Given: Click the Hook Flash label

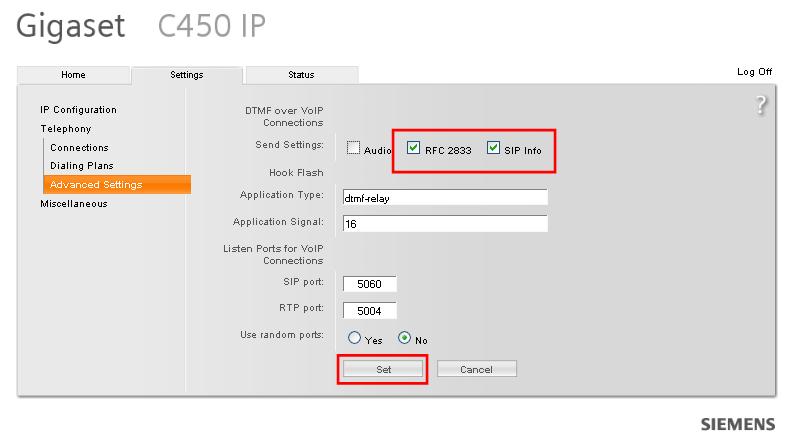Looking at the screenshot, I should click(296, 172).
